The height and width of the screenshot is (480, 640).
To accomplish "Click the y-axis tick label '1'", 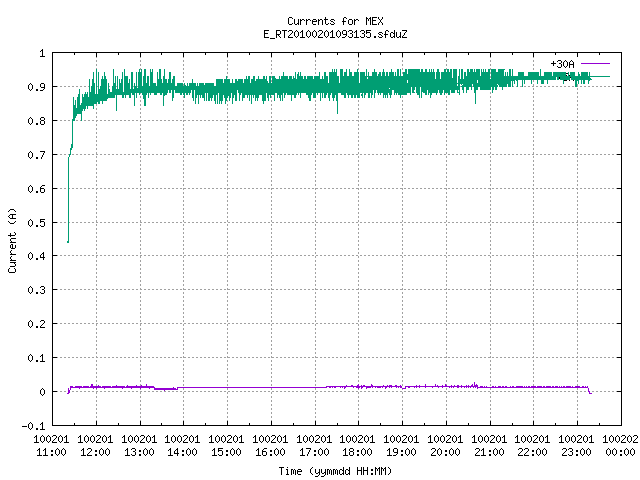I will [42, 53].
